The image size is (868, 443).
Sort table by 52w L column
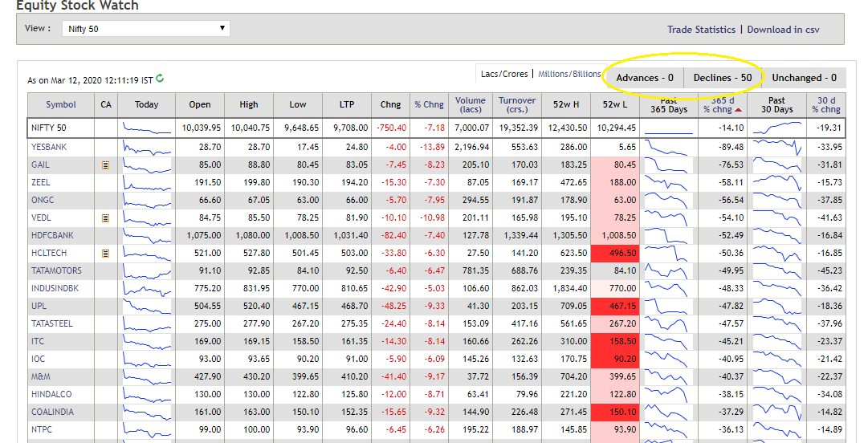(x=615, y=104)
